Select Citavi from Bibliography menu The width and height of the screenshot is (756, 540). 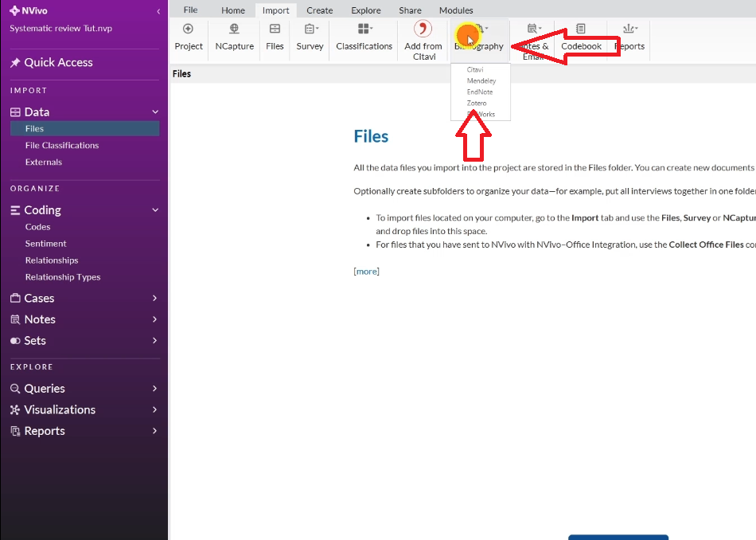(x=475, y=69)
